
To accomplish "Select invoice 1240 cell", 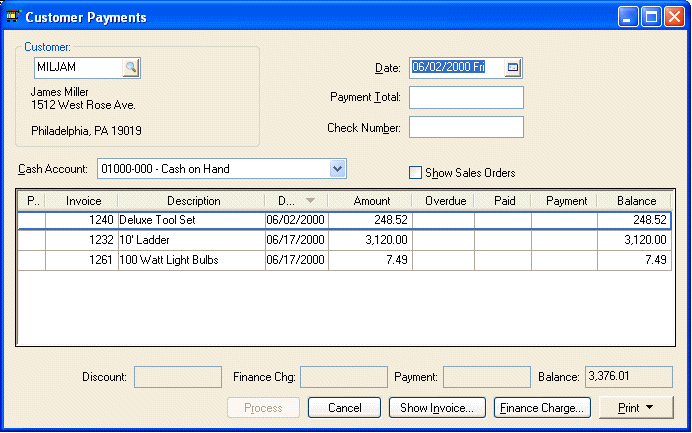I will coord(82,220).
